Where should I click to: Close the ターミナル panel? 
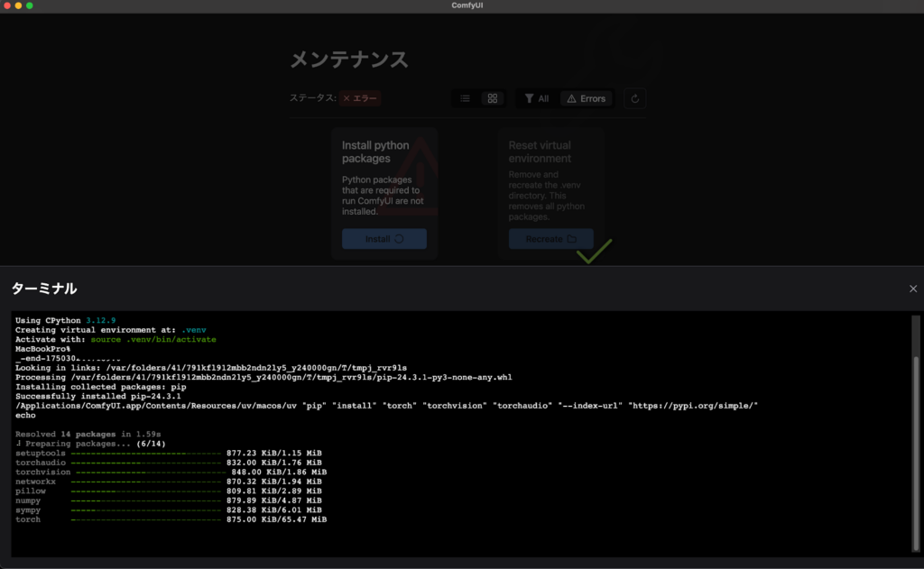tap(913, 289)
